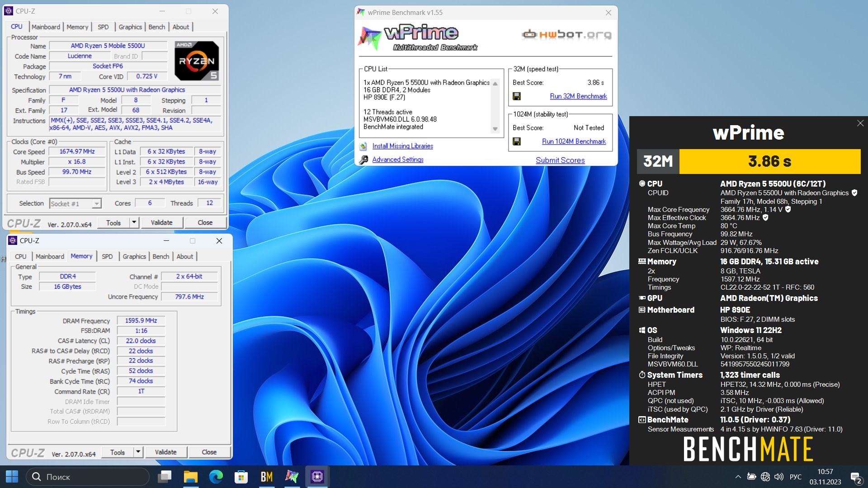Switch to wPrime taskbar icon
Viewport: 868px width, 488px height.
pos(292,477)
